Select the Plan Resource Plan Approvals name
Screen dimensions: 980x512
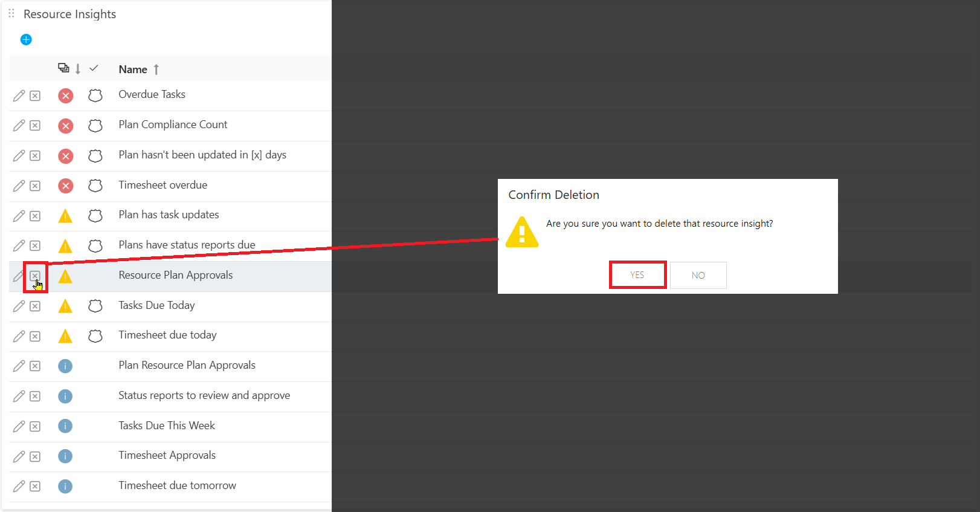tap(187, 365)
